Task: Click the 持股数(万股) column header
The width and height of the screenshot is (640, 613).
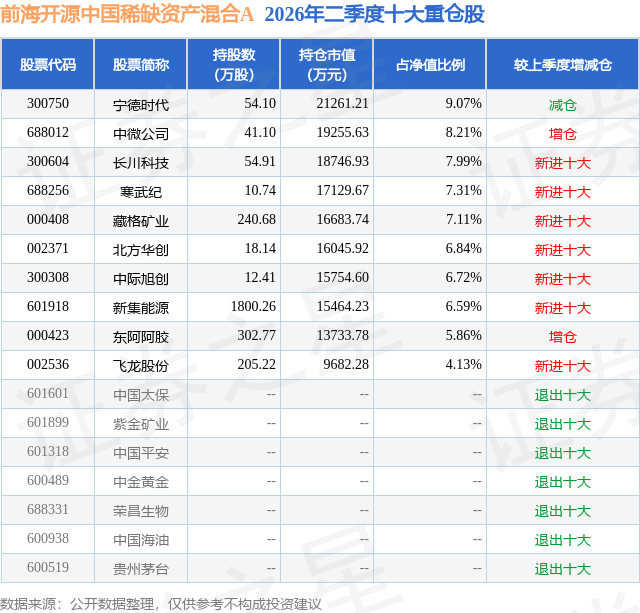Action: pos(233,64)
